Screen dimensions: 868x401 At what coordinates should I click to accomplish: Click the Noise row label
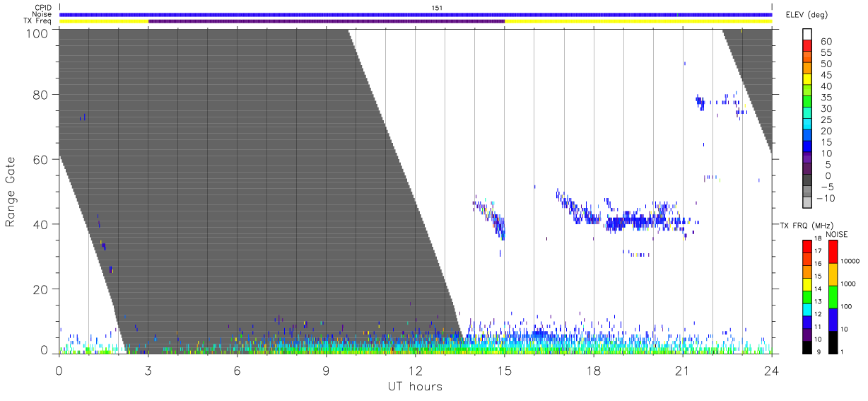42,14
